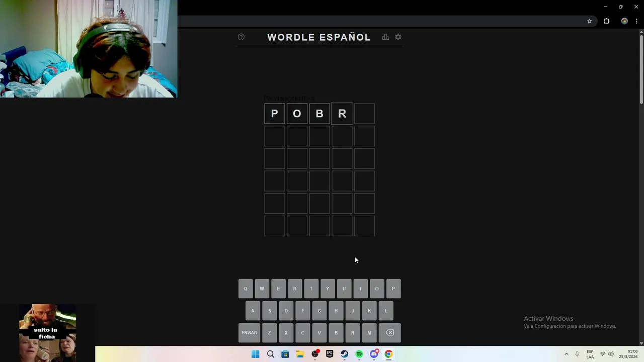Screen dimensions: 644x362
Task: Open Steam from the taskbar
Action: pos(344,354)
